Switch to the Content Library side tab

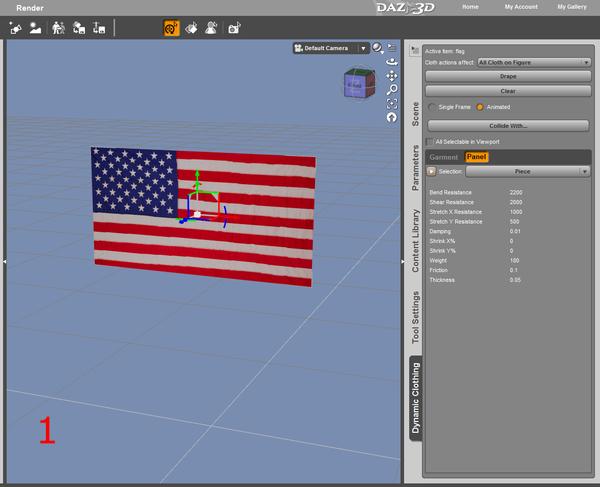pos(416,241)
